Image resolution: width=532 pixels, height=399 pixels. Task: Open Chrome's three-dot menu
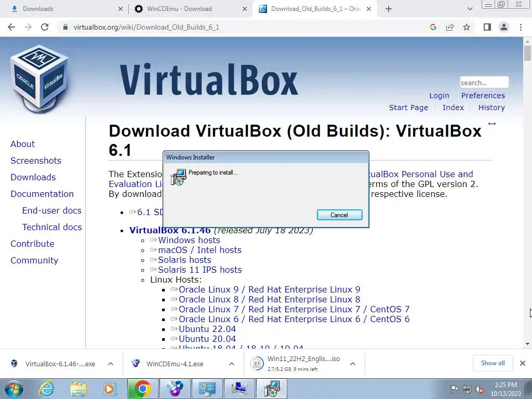click(521, 27)
